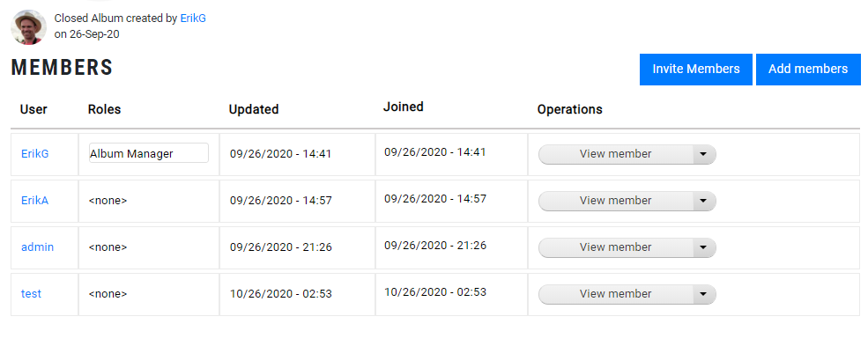The width and height of the screenshot is (868, 346).
Task: Open ErikG user profile in table
Action: tap(35, 154)
